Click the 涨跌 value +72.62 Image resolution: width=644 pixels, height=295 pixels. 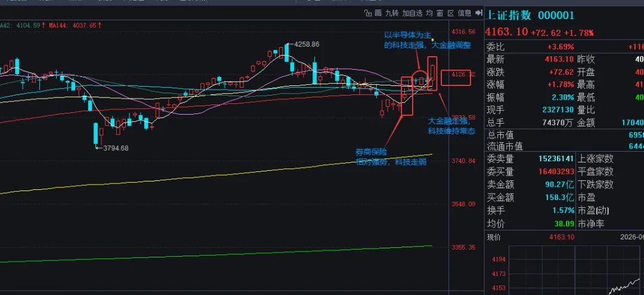click(x=561, y=72)
